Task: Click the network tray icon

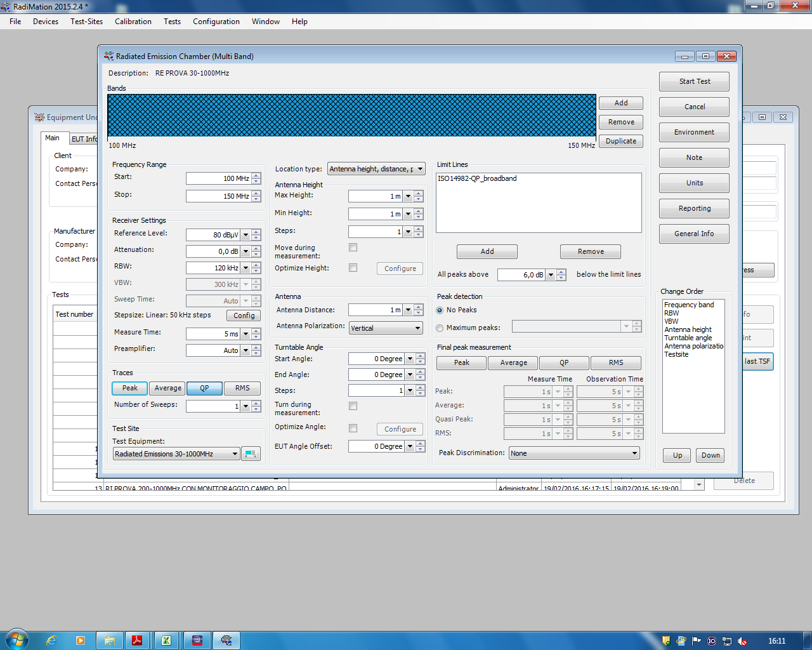Action: (x=727, y=641)
